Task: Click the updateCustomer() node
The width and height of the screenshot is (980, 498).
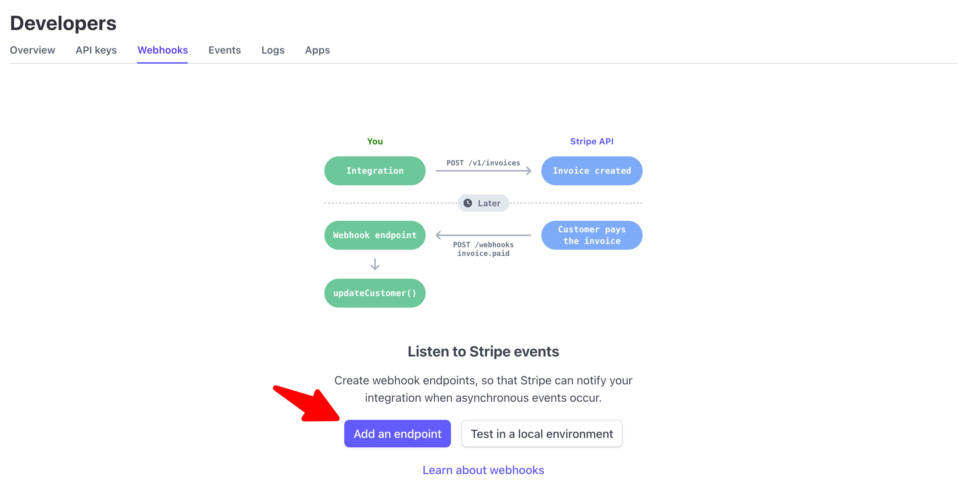Action: click(x=375, y=293)
